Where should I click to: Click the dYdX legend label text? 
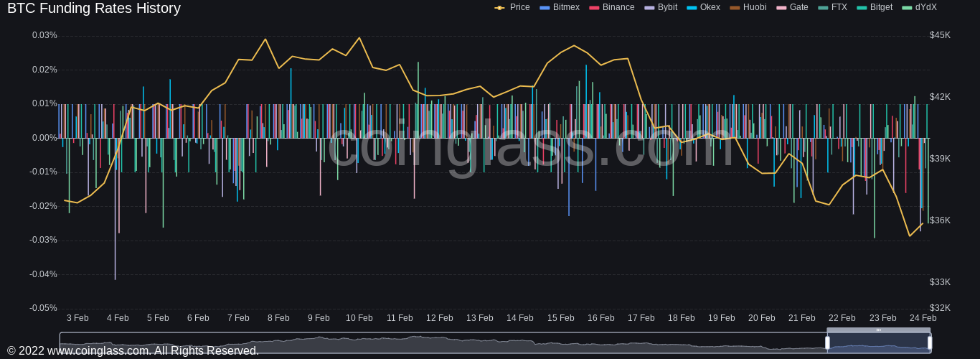[925, 7]
